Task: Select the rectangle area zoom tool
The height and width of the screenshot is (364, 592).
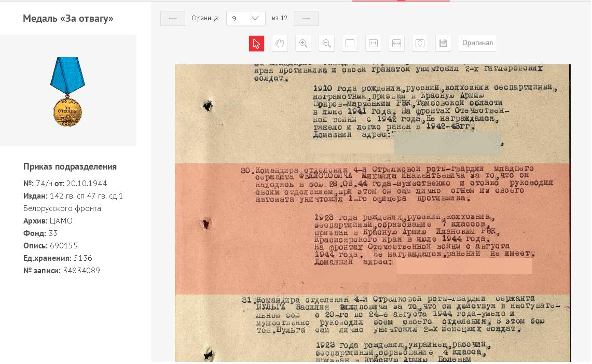Action: click(x=350, y=44)
